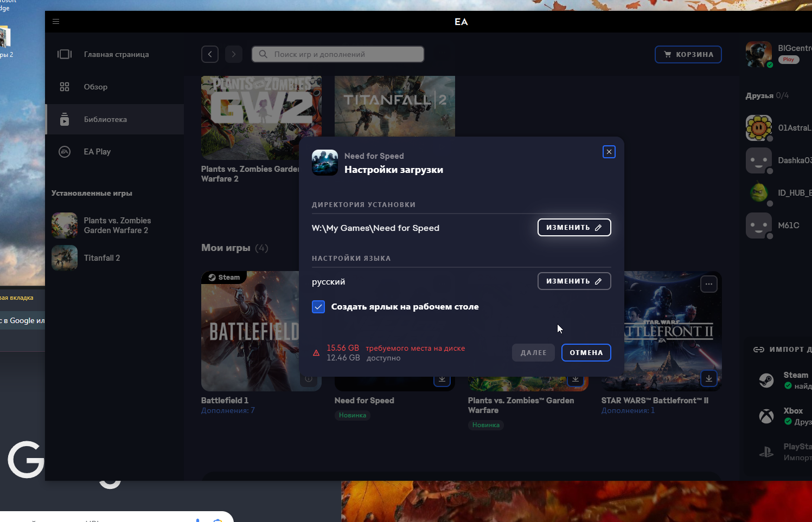Open the Titanfall 2 banner thumbnail

coord(395,106)
